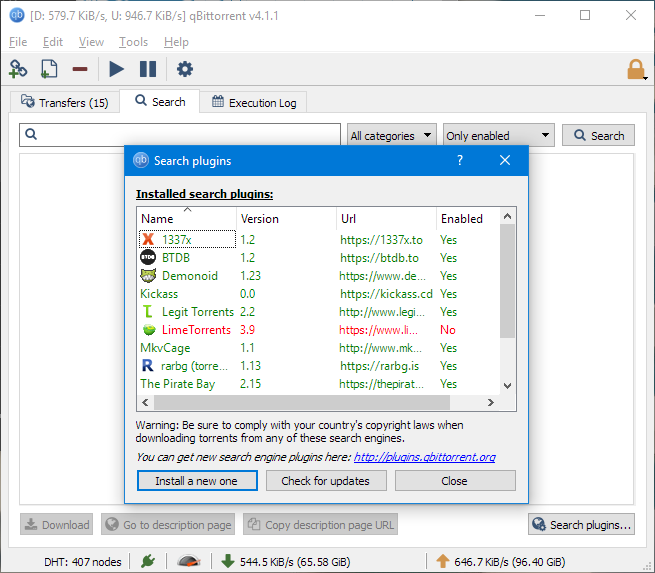Viewport: 655px width, 573px height.
Task: Click the orange upload speed arrow icon
Action: click(x=442, y=561)
